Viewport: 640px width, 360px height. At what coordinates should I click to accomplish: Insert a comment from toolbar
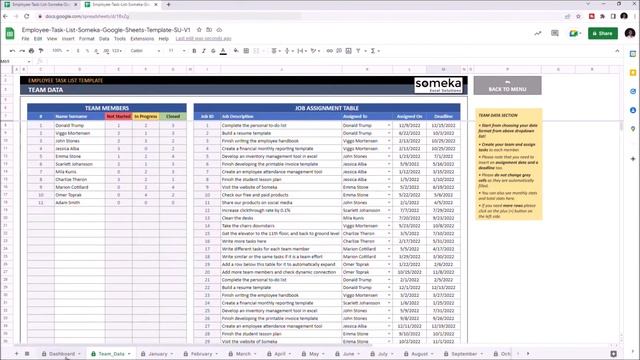(339, 51)
